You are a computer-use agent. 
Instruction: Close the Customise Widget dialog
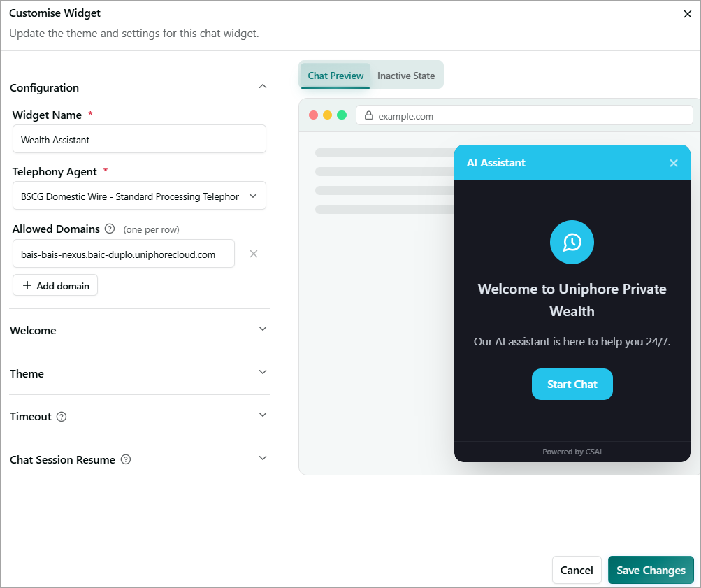(687, 14)
